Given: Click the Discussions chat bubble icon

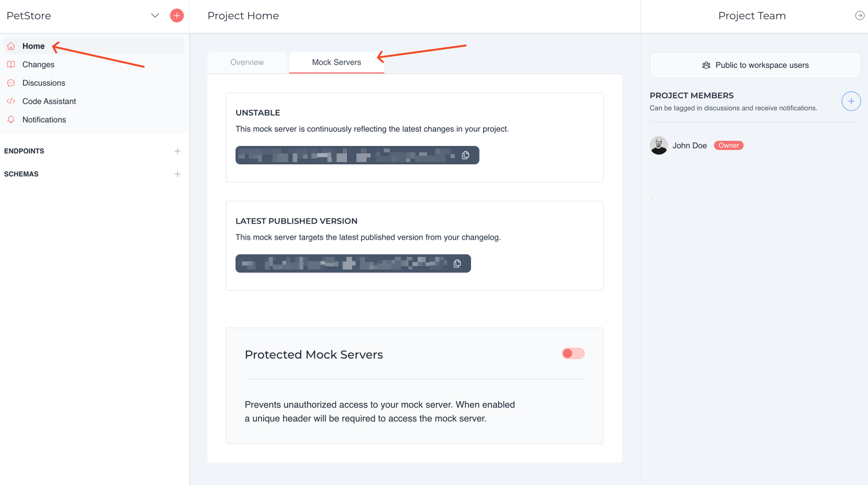Looking at the screenshot, I should 11,83.
